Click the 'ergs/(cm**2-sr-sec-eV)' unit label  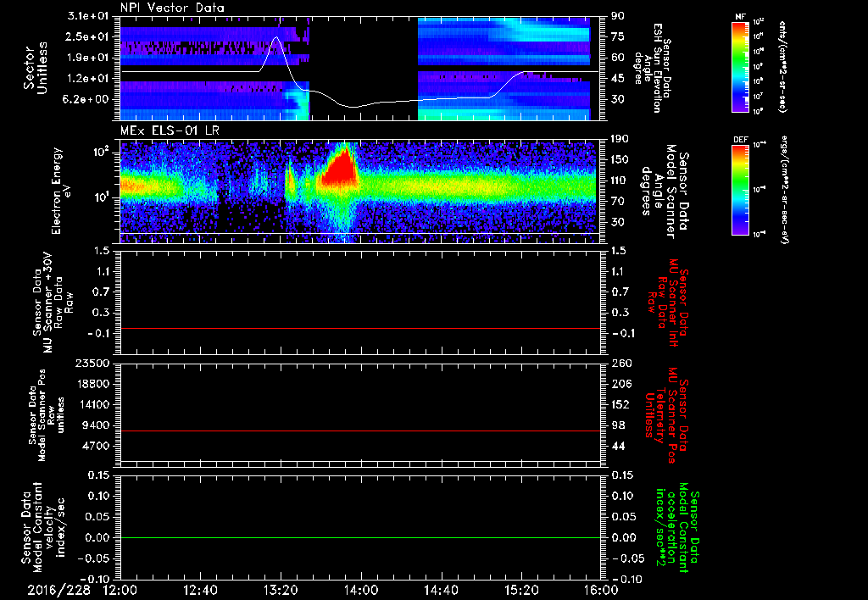(x=785, y=190)
